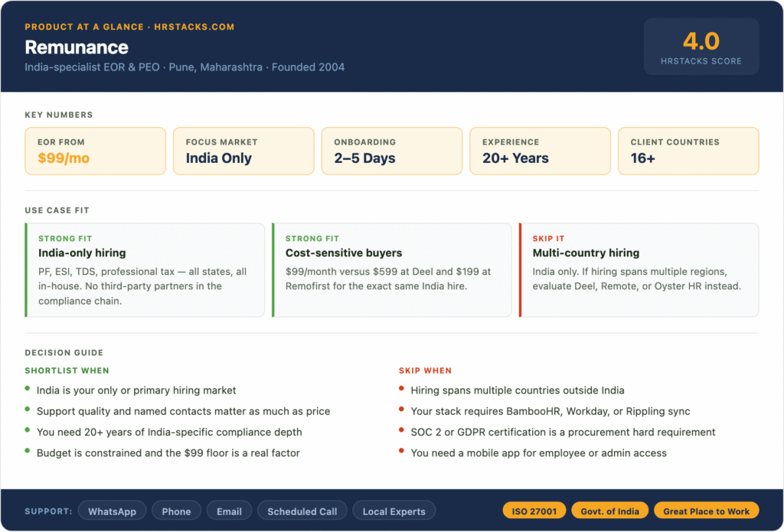Click the Local Experts pill

(394, 511)
